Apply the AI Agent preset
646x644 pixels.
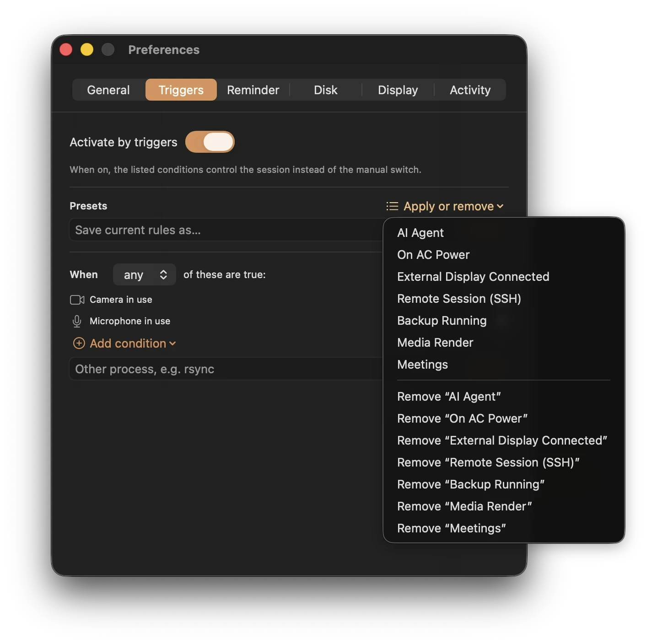504,233
